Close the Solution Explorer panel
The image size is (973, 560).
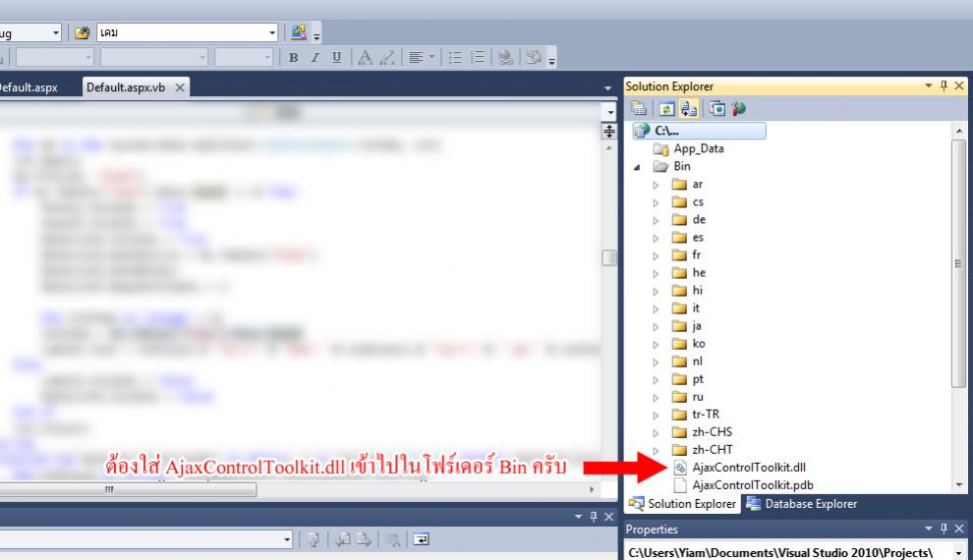pyautogui.click(x=959, y=85)
